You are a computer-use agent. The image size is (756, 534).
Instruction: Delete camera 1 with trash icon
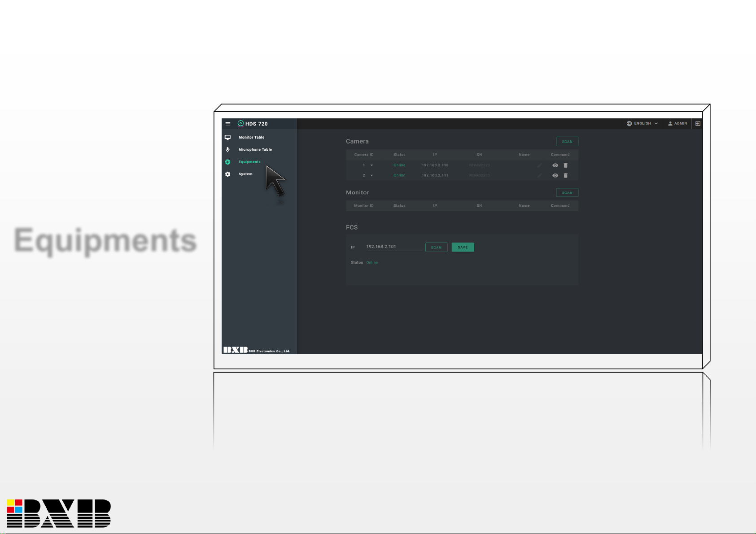click(565, 165)
